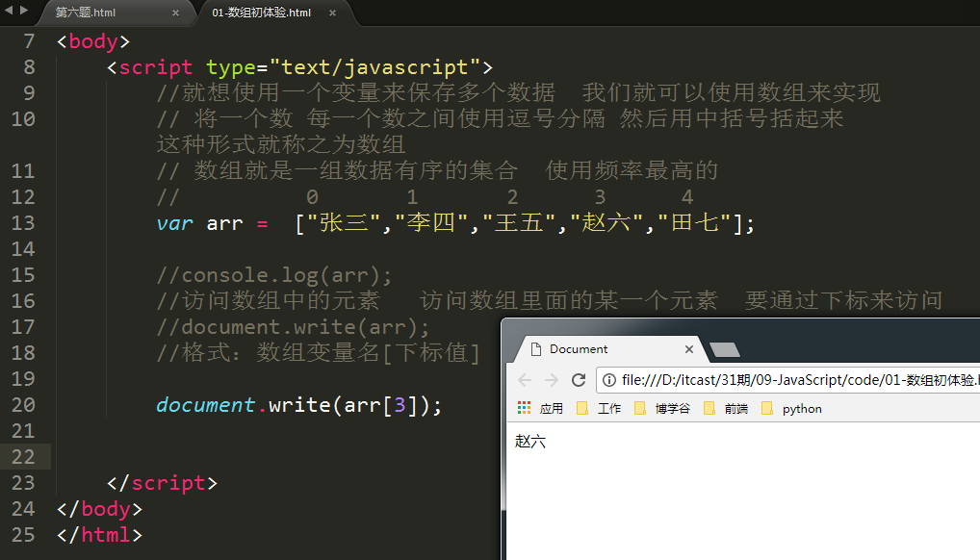Click the document keyword on line 20
This screenshot has width=980, height=560.
point(206,405)
